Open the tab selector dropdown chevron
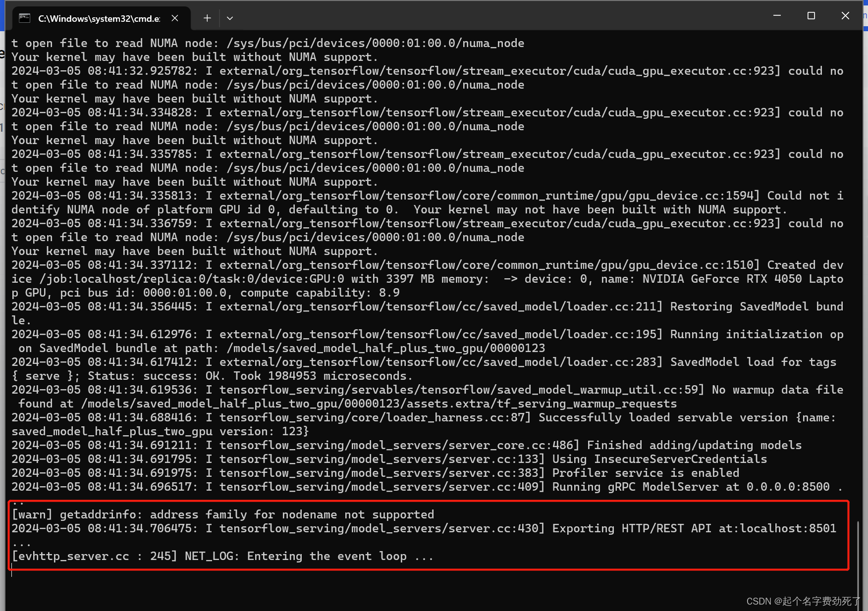 [229, 18]
